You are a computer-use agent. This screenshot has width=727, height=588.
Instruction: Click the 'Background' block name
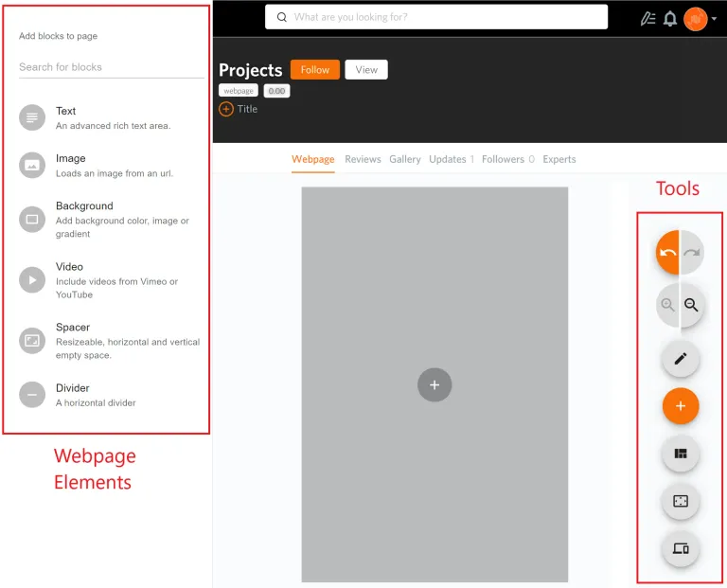[x=84, y=205]
